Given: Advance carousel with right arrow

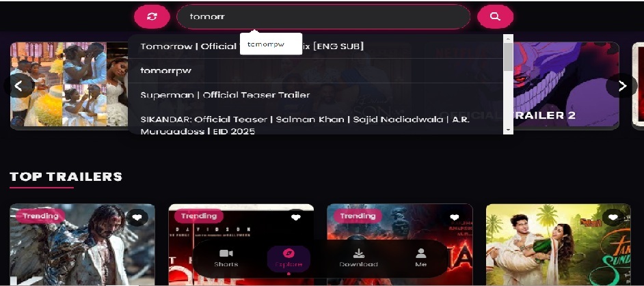Looking at the screenshot, I should [x=622, y=86].
